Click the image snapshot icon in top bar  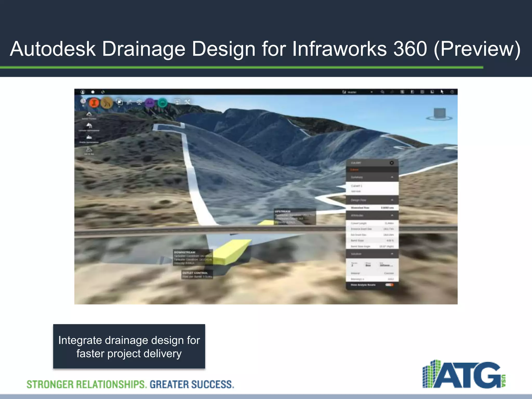[x=432, y=92]
